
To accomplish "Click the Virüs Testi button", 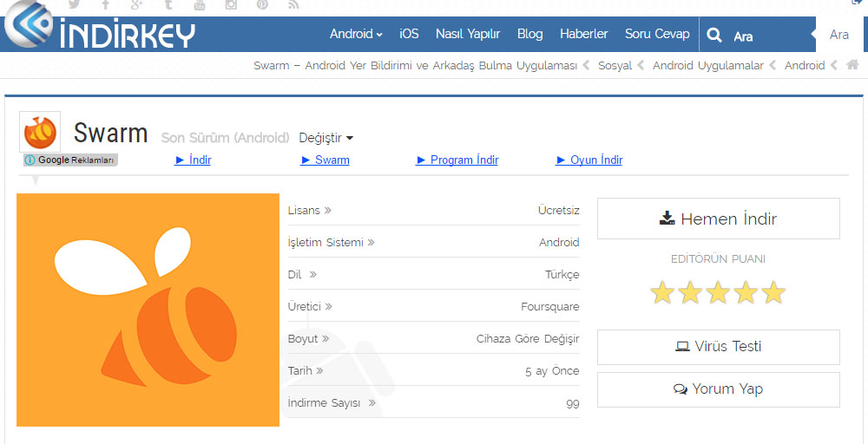I will pyautogui.click(x=719, y=347).
